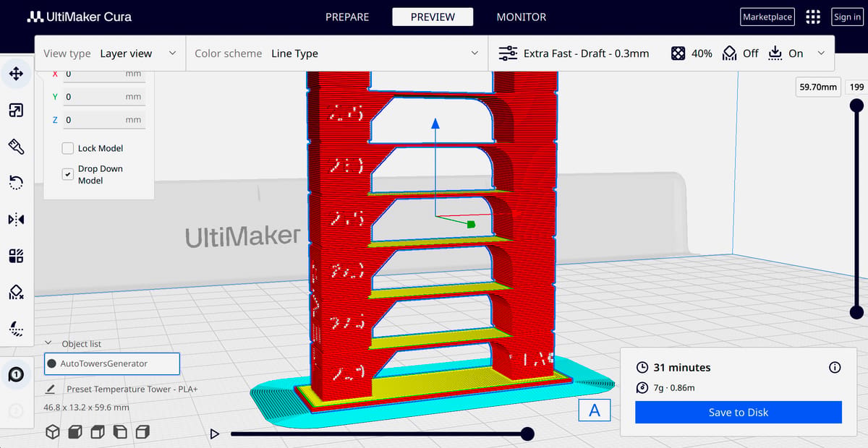
Task: Switch to the MONITOR stage
Action: pyautogui.click(x=522, y=17)
